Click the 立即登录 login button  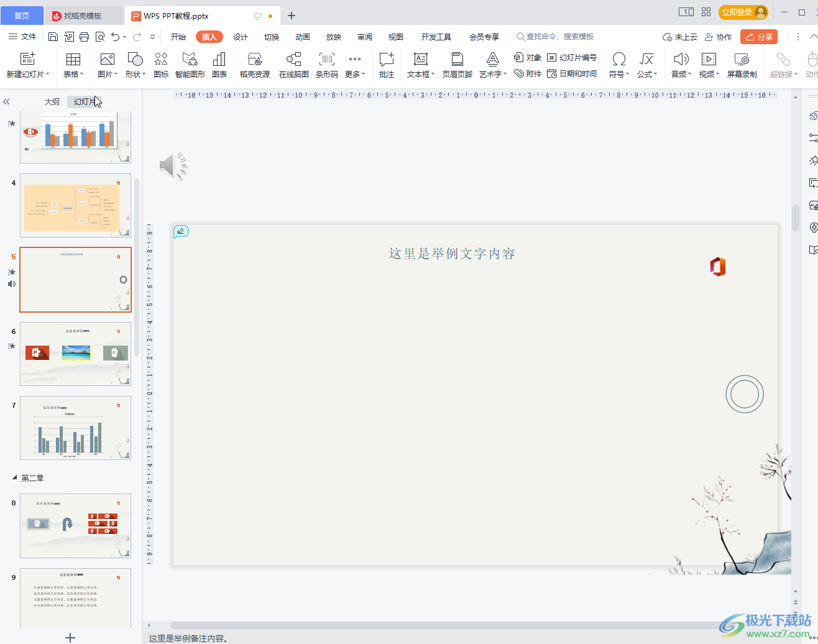(743, 12)
